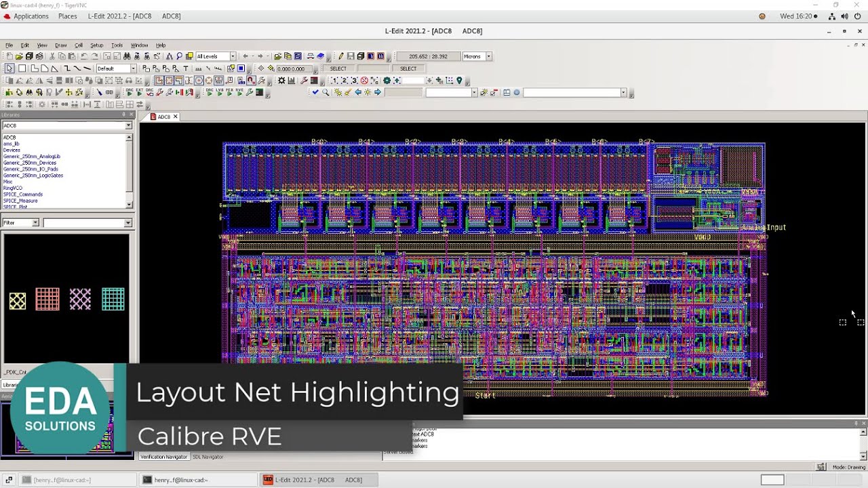Open the Cell menu
The image size is (868, 488).
pyautogui.click(x=79, y=45)
